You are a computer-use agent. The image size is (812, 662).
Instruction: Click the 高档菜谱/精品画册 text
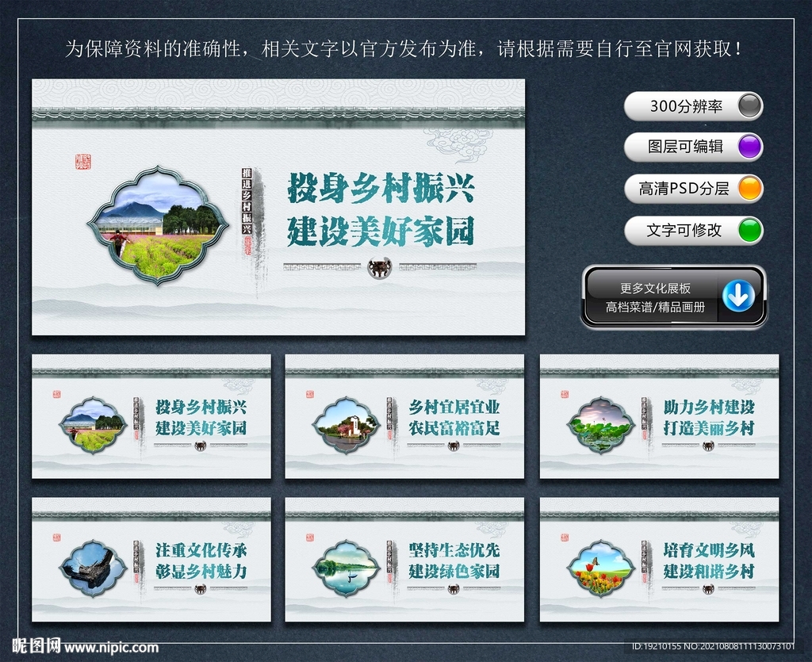click(655, 308)
